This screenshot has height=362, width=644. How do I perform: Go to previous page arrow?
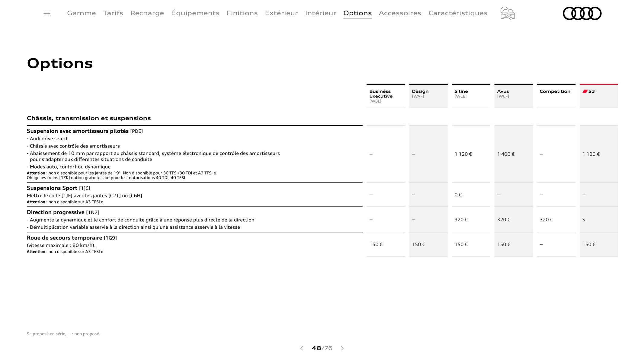pos(301,348)
